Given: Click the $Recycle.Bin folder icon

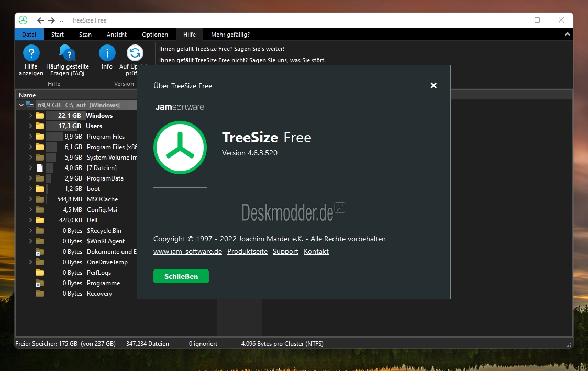Looking at the screenshot, I should [40, 231].
